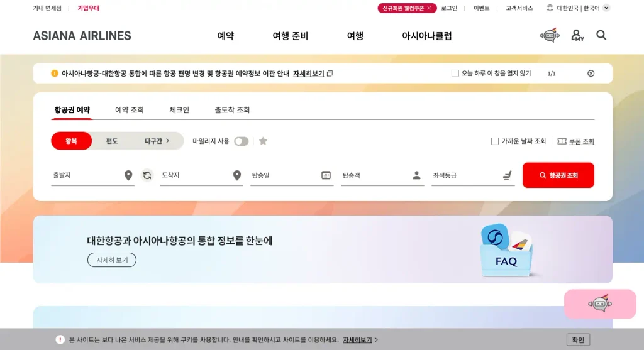Click the 1/1 notice page indicator

tap(551, 74)
